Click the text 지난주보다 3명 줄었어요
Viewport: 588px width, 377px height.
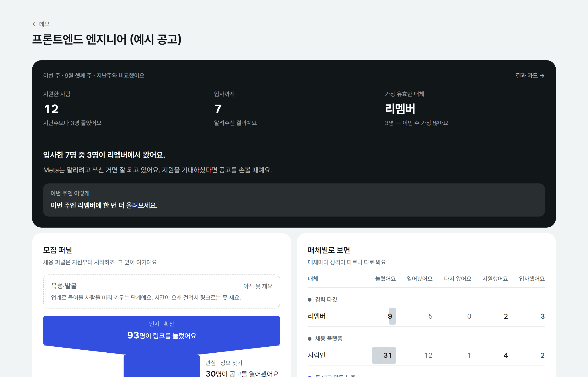(72, 123)
